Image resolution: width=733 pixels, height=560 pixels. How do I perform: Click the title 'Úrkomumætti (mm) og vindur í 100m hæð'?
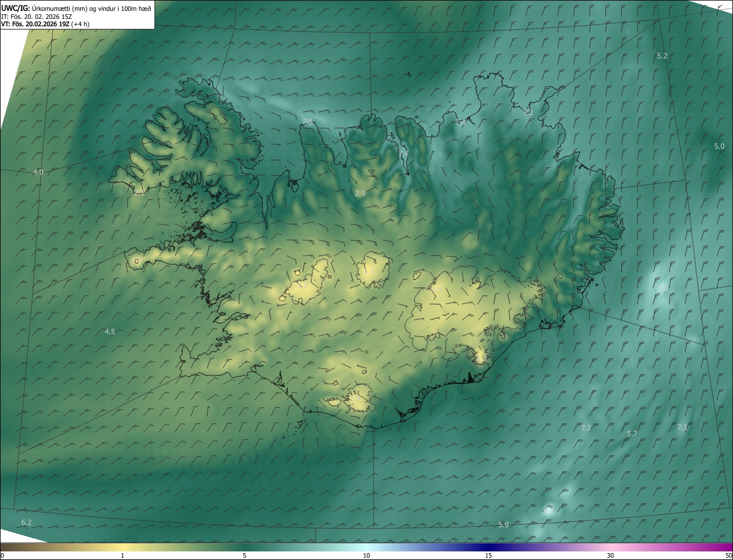click(x=91, y=8)
